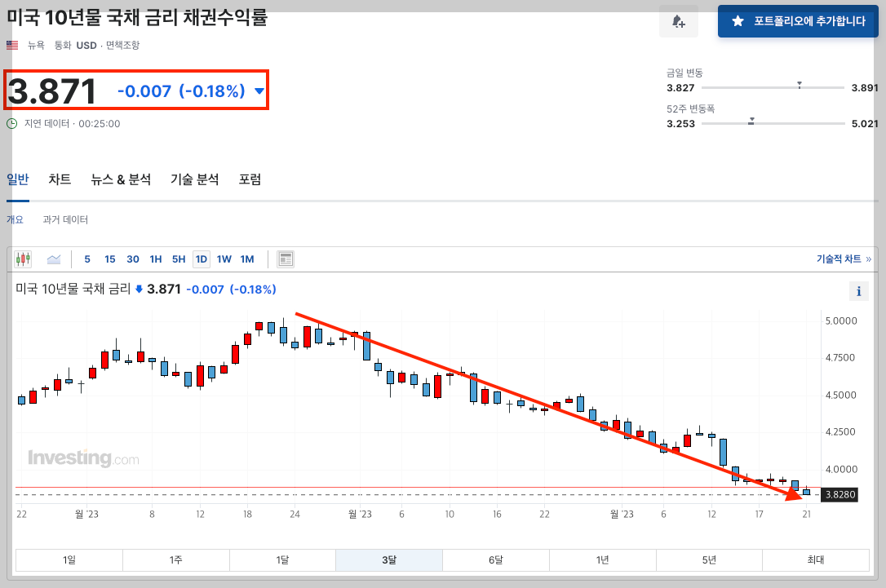Click the 3.8280 price label on axis
Image resolution: width=886 pixels, height=588 pixels.
[x=839, y=495]
